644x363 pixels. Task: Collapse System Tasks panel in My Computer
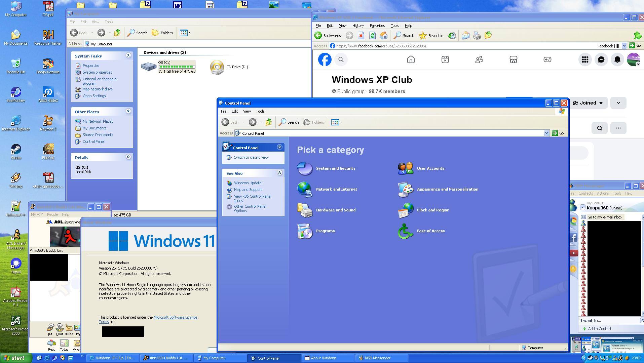pos(128,55)
